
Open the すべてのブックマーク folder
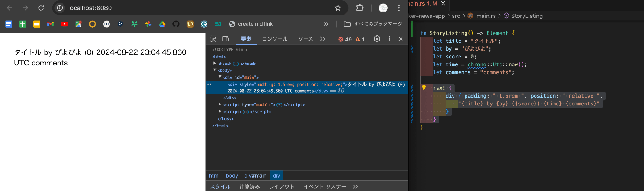pyautogui.click(x=373, y=24)
